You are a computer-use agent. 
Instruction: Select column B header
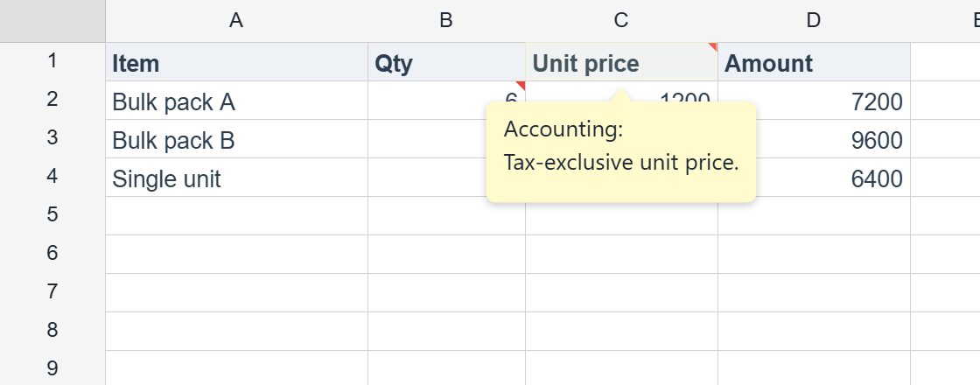click(x=446, y=21)
